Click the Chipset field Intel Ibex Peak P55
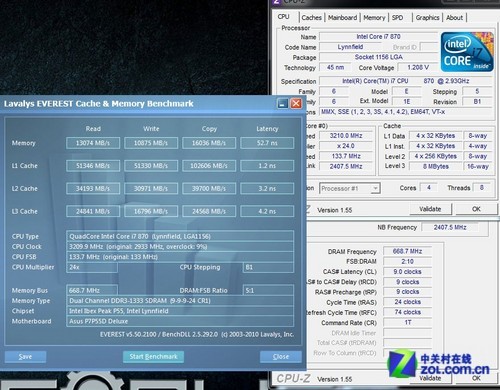The image size is (500, 390). coord(180,311)
